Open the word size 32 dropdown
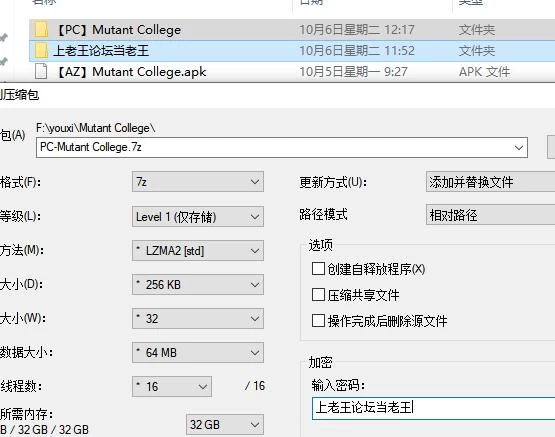Image resolution: width=555 pixels, height=437 pixels. click(198, 318)
